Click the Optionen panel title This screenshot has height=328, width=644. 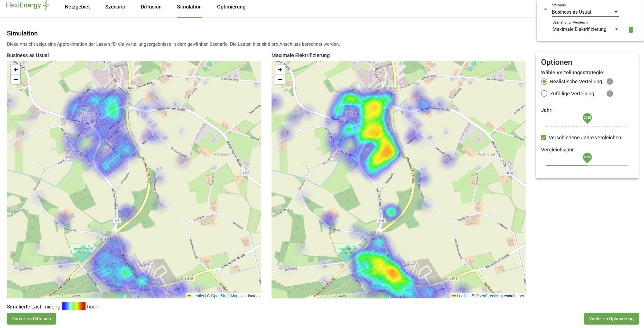tap(556, 62)
